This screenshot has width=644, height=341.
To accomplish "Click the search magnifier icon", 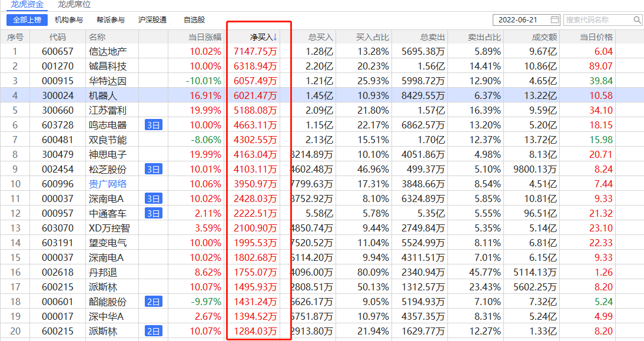I will 637,19.
